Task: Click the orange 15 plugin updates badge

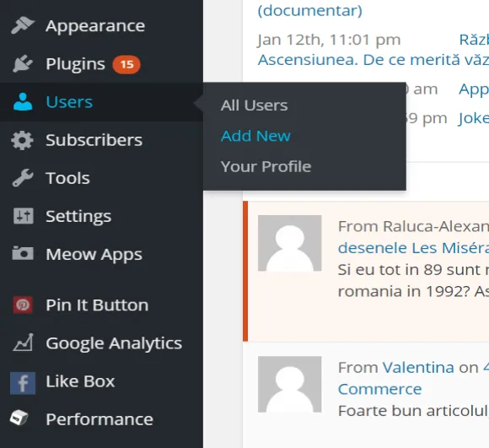Action: tap(126, 65)
